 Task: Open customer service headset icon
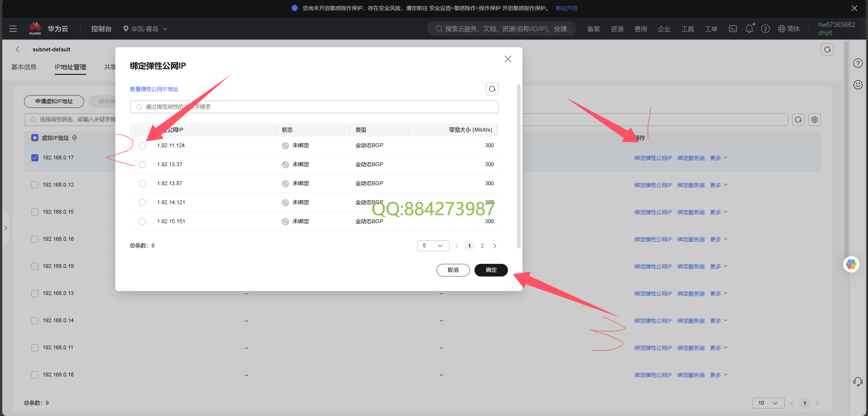click(x=858, y=382)
